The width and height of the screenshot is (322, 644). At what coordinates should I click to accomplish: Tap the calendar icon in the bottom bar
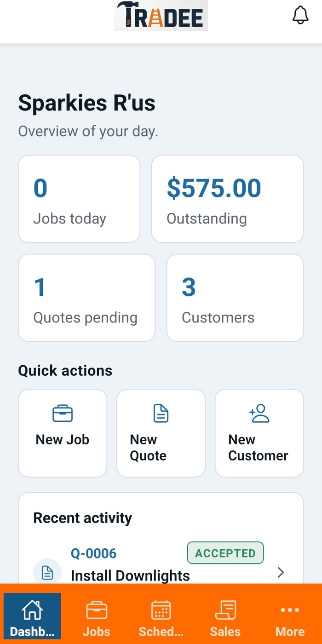click(161, 610)
